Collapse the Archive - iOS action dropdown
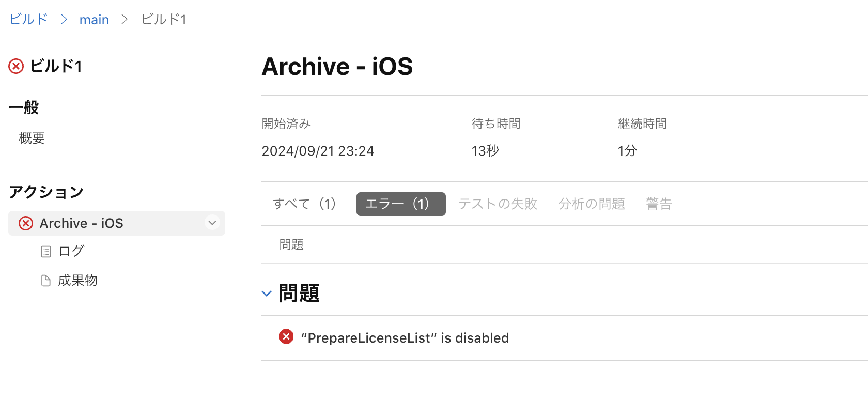 coord(212,223)
